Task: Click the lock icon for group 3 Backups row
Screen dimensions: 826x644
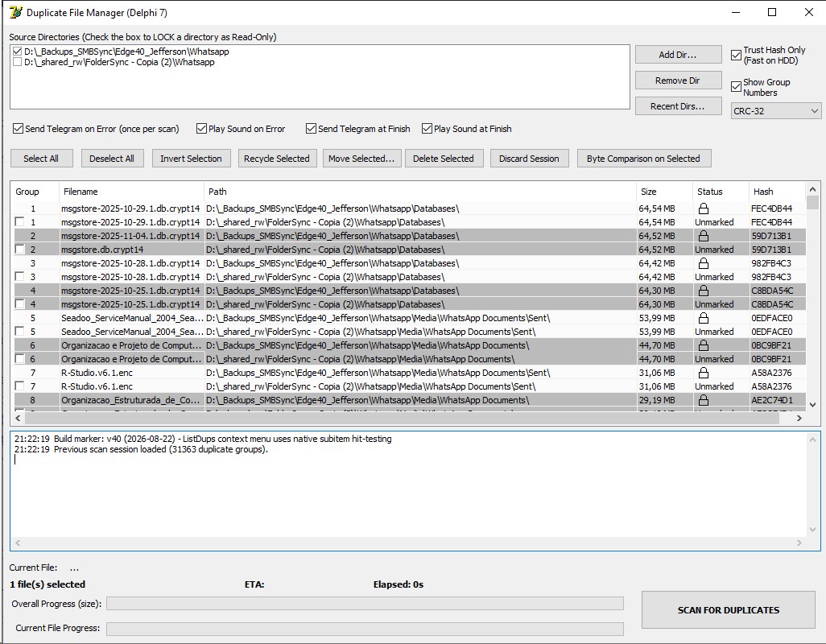Action: [704, 263]
